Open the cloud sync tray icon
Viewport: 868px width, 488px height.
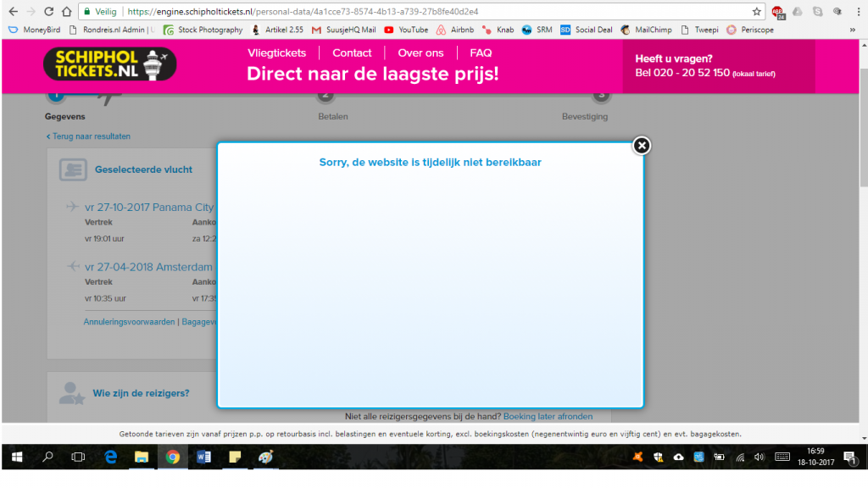coord(678,457)
